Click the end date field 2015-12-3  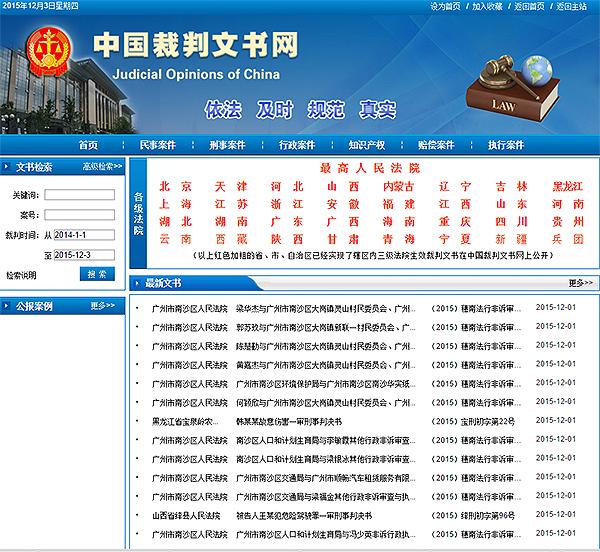(x=84, y=255)
